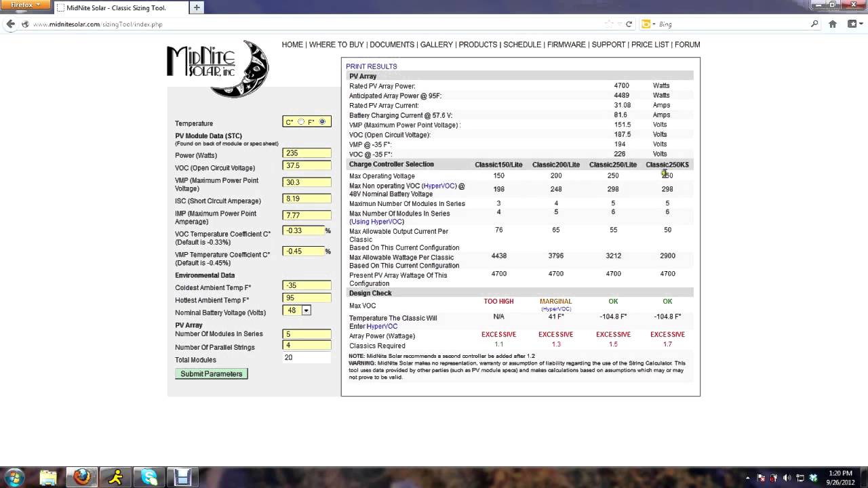Image resolution: width=868 pixels, height=488 pixels.
Task: Click the Classic150/Lite column header
Action: click(x=498, y=165)
